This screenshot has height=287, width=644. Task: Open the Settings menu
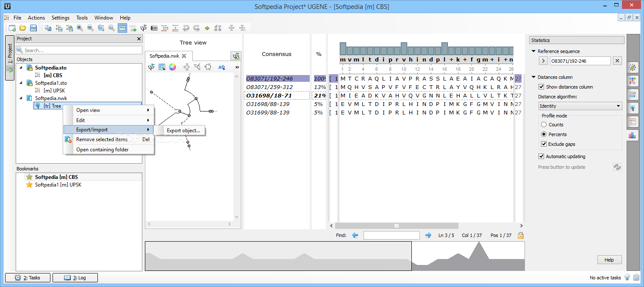pyautogui.click(x=61, y=18)
